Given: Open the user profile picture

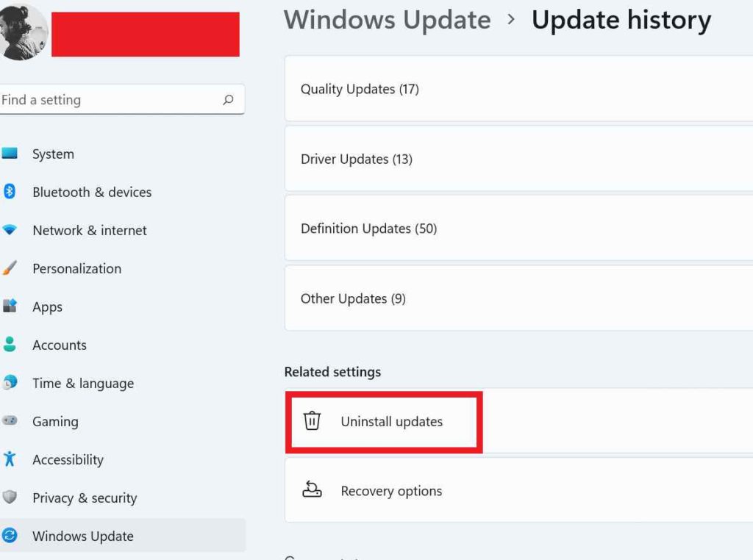Looking at the screenshot, I should coord(21,32).
